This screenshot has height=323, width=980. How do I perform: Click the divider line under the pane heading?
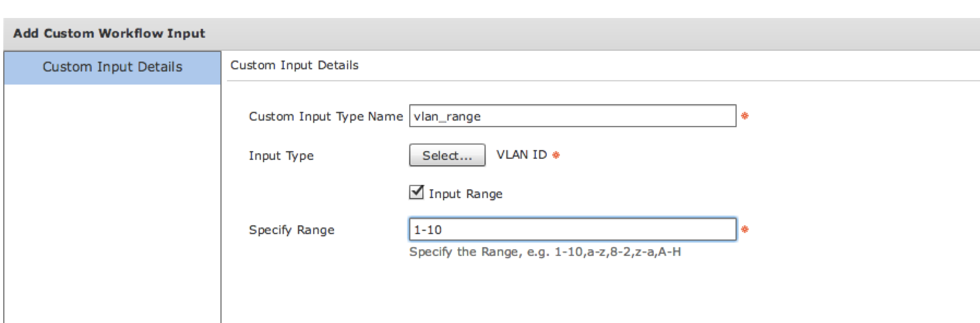[603, 81]
